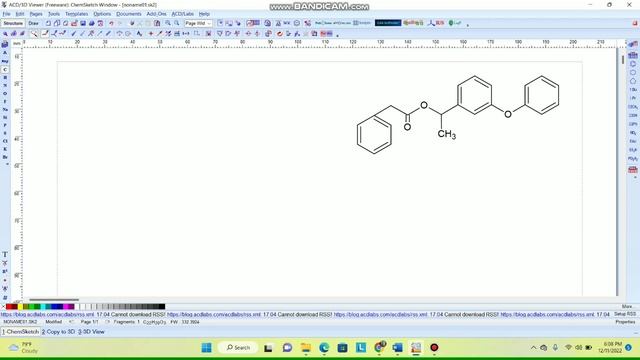This screenshot has width=640, height=360.
Task: Pick the magenta color swatch
Action: pos(66,307)
